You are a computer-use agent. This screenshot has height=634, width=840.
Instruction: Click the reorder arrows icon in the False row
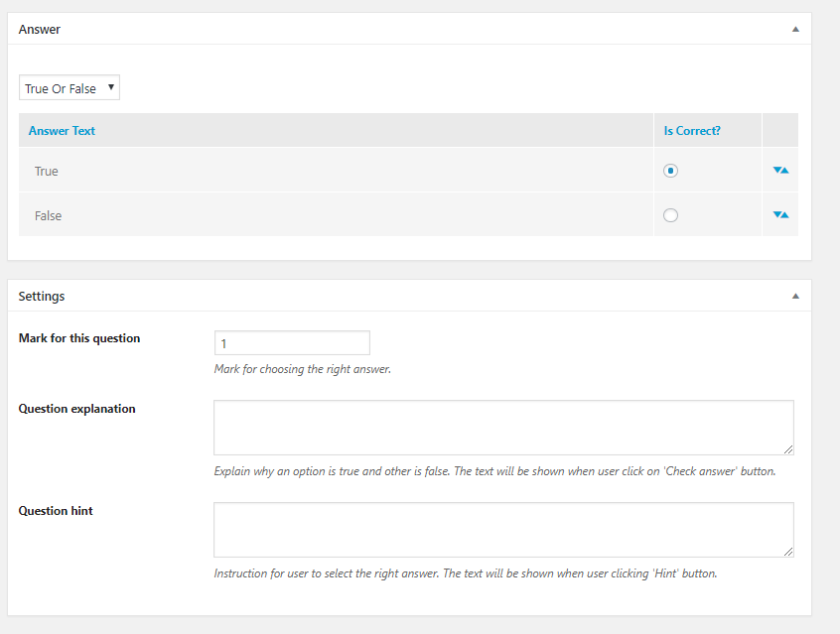[780, 214]
